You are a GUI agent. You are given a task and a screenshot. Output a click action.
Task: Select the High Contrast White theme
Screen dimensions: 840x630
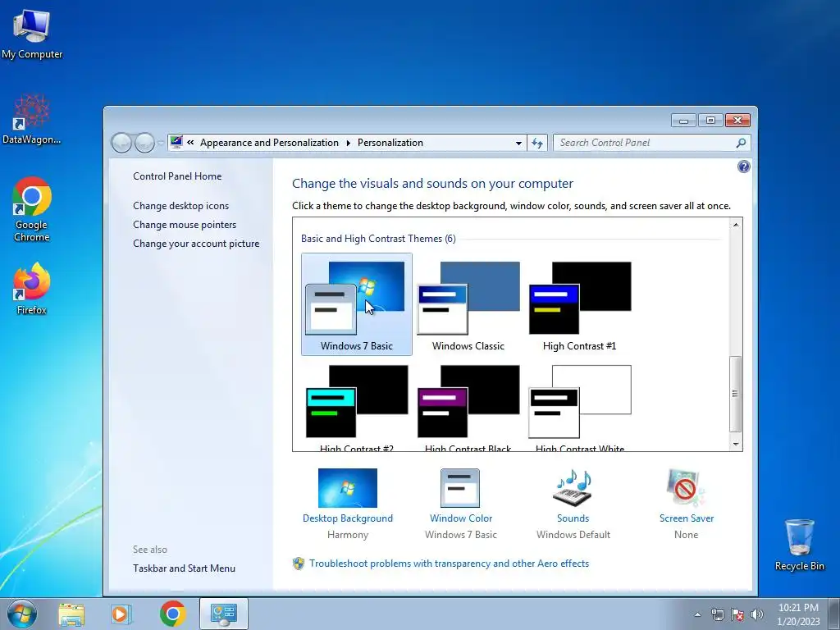tap(580, 407)
